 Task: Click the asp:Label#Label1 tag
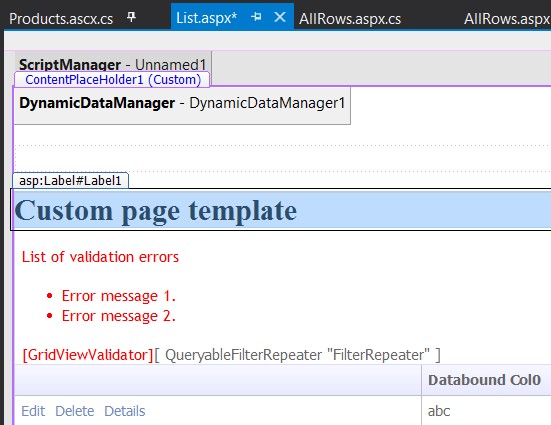click(70, 181)
